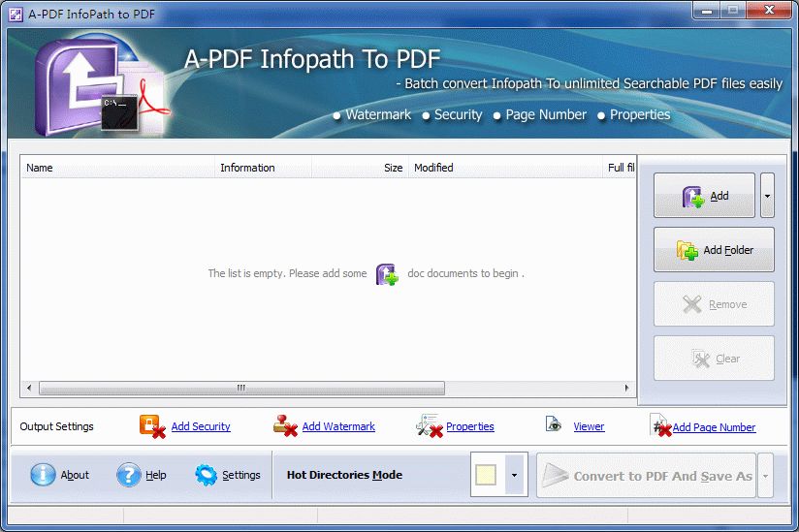Open the Add Page Number link

(714, 427)
